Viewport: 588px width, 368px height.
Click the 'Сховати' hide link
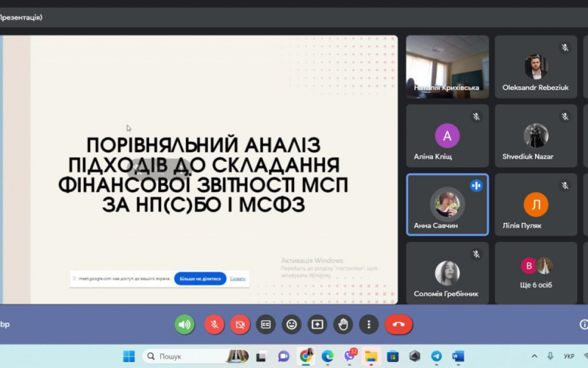(x=237, y=279)
